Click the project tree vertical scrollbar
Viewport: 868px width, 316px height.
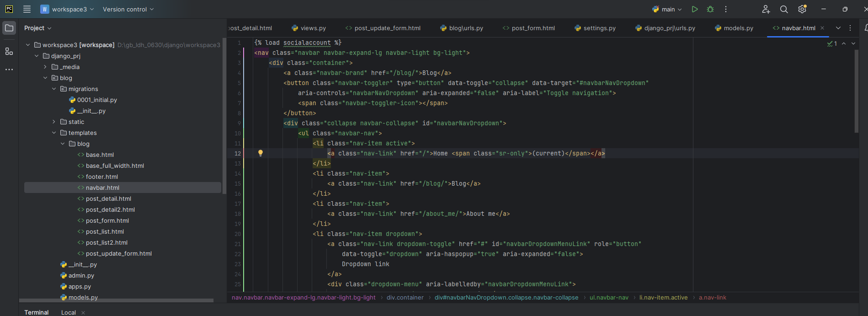click(x=224, y=117)
